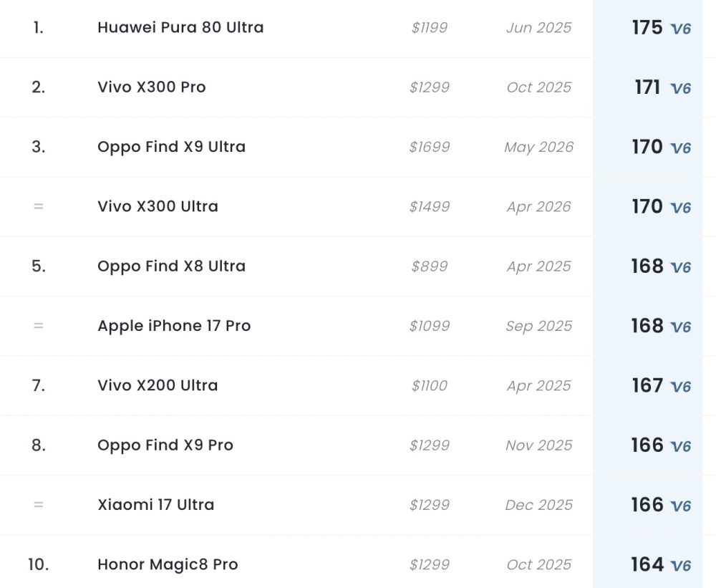The width and height of the screenshot is (716, 588).
Task: Open Vivo X300 Pro entry
Action: [x=152, y=87]
